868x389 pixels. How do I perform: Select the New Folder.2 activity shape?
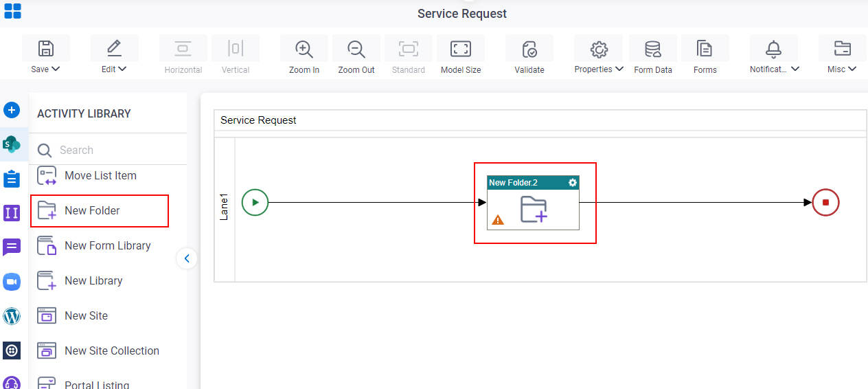point(533,202)
